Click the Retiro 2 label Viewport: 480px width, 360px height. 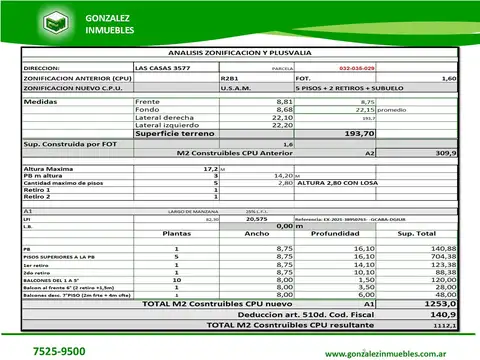click(37, 197)
